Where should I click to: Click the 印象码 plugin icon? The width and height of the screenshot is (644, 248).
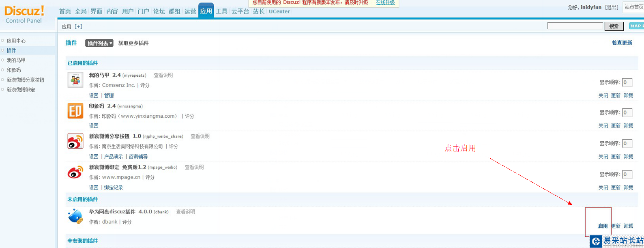(x=75, y=110)
